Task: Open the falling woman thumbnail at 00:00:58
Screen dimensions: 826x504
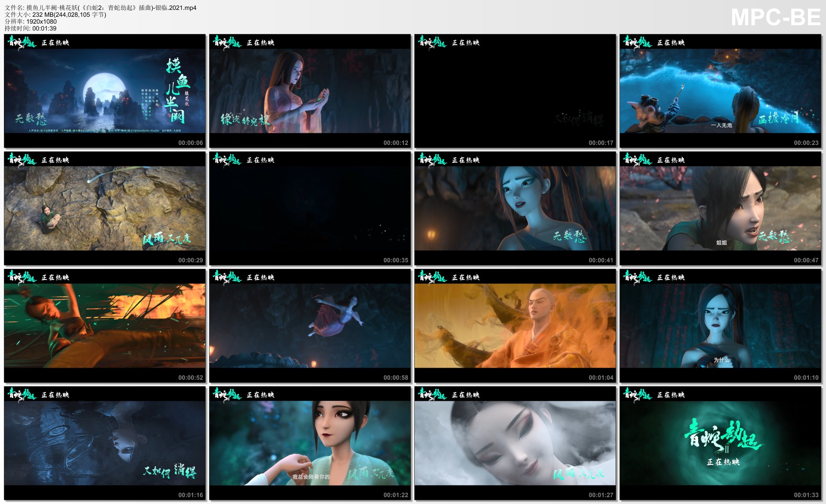Action: pyautogui.click(x=310, y=326)
